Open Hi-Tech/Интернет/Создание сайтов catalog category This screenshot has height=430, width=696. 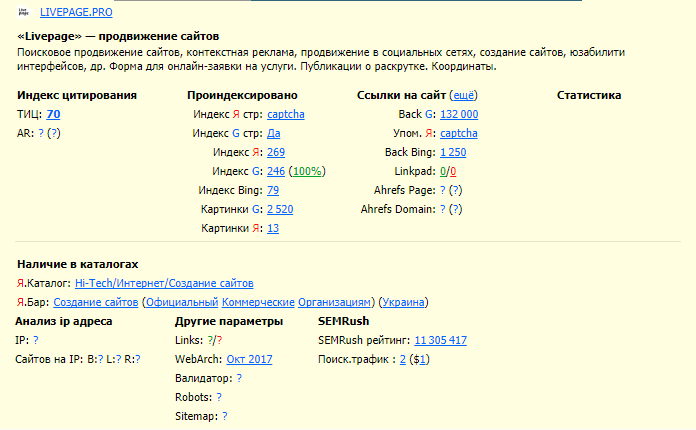point(164,284)
